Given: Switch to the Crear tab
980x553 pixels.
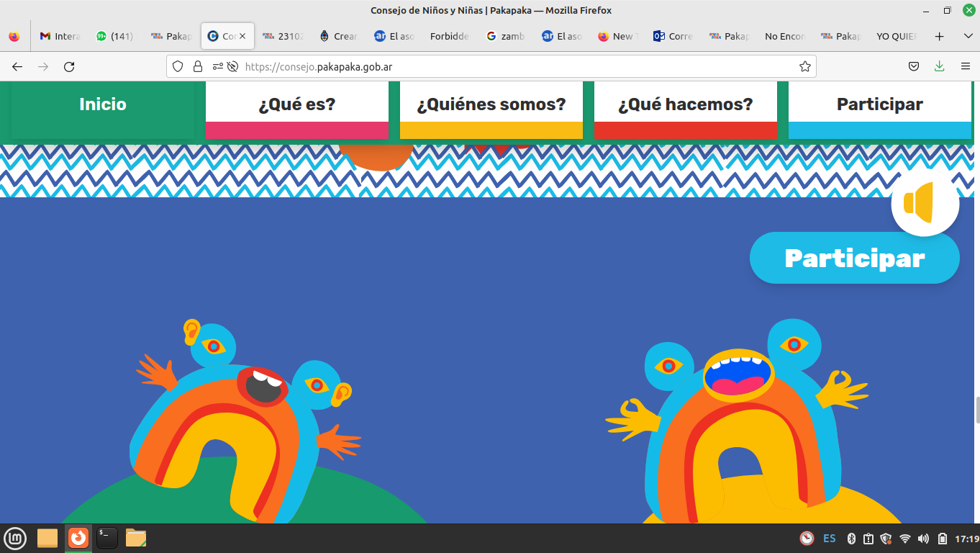Looking at the screenshot, I should click(x=339, y=36).
